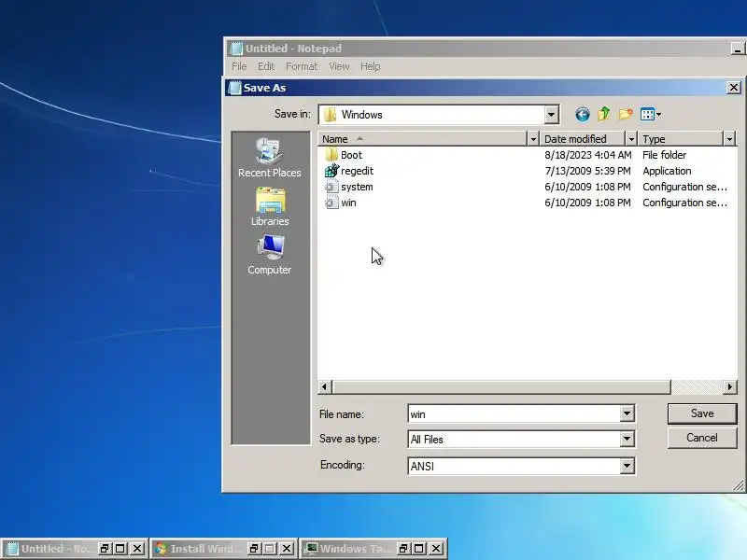Click the Save button
This screenshot has width=747, height=560.
[702, 413]
